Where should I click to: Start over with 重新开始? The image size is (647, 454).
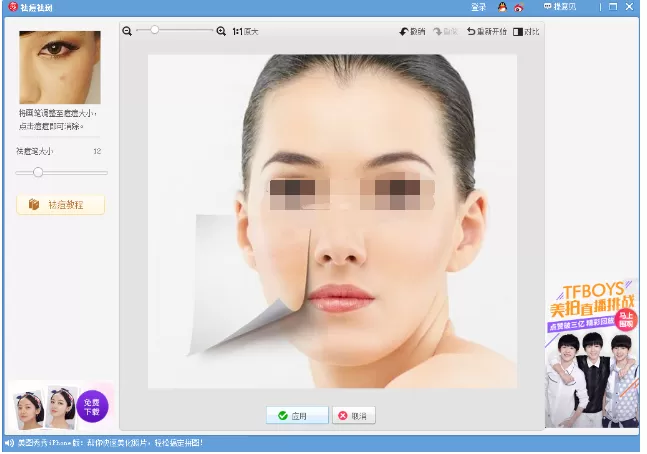click(487, 31)
